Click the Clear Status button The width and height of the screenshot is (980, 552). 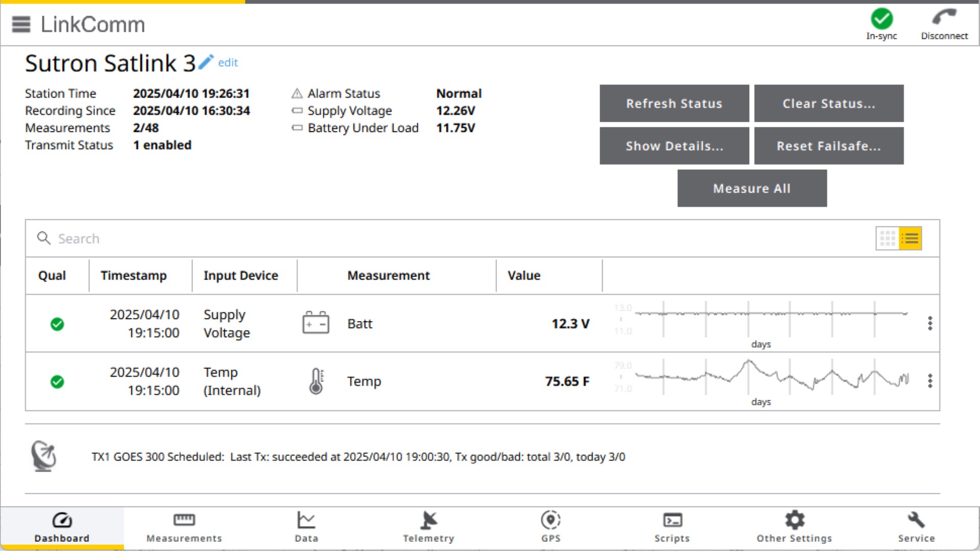(x=829, y=103)
